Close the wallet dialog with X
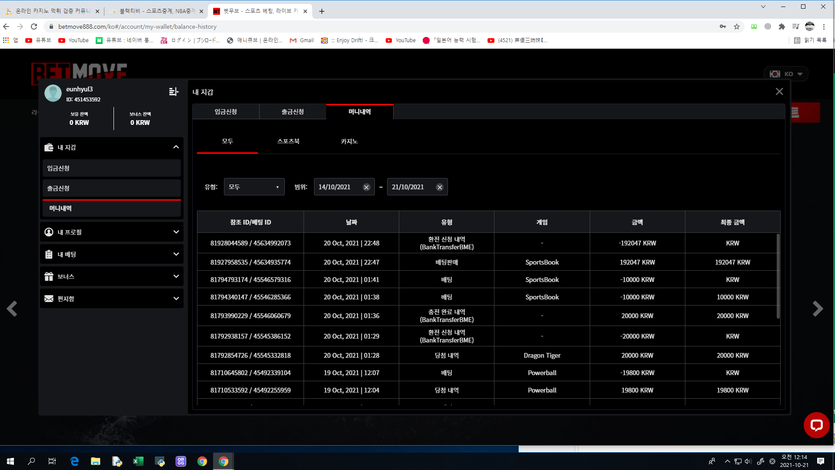 779,92
